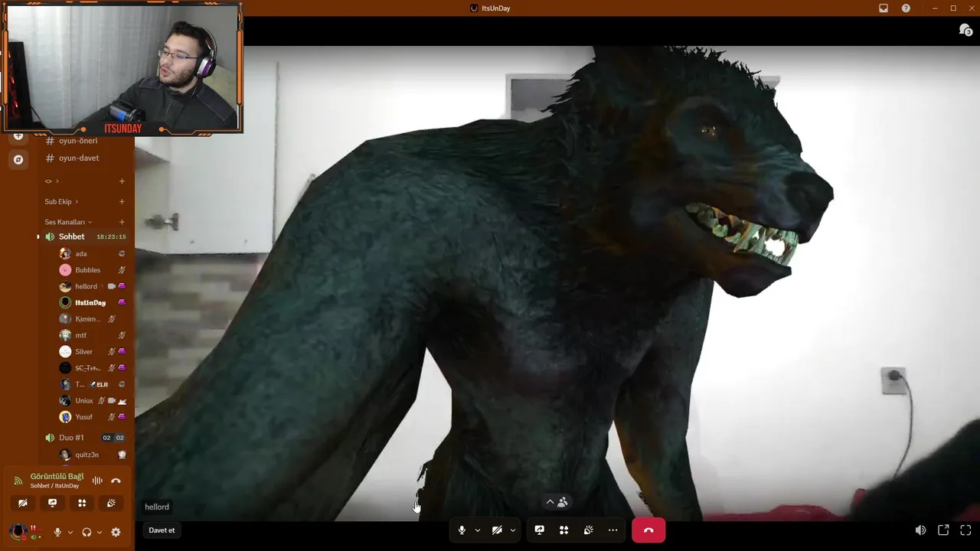980x551 pixels.
Task: Toggle camera in the sidebar voice panel
Action: (x=23, y=503)
